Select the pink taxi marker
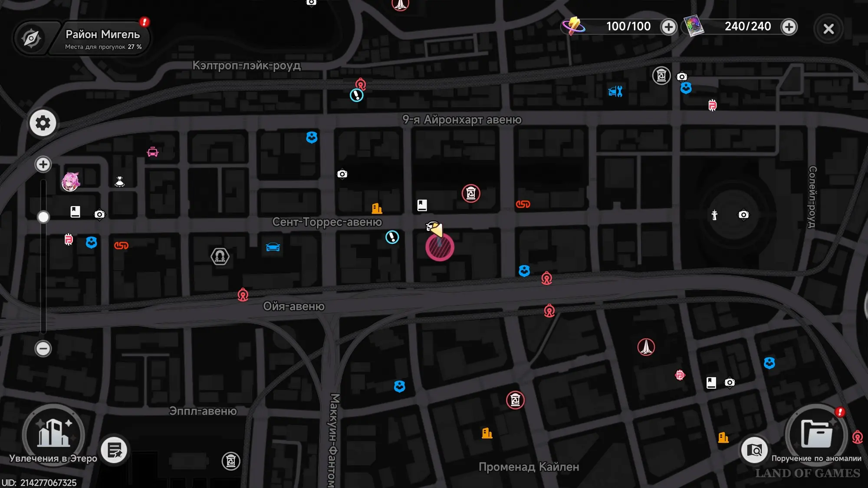The image size is (868, 488). coord(153,152)
